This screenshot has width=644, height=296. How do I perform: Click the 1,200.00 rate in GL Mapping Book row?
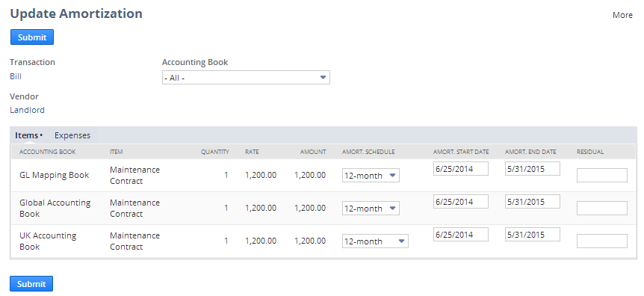[x=261, y=175]
